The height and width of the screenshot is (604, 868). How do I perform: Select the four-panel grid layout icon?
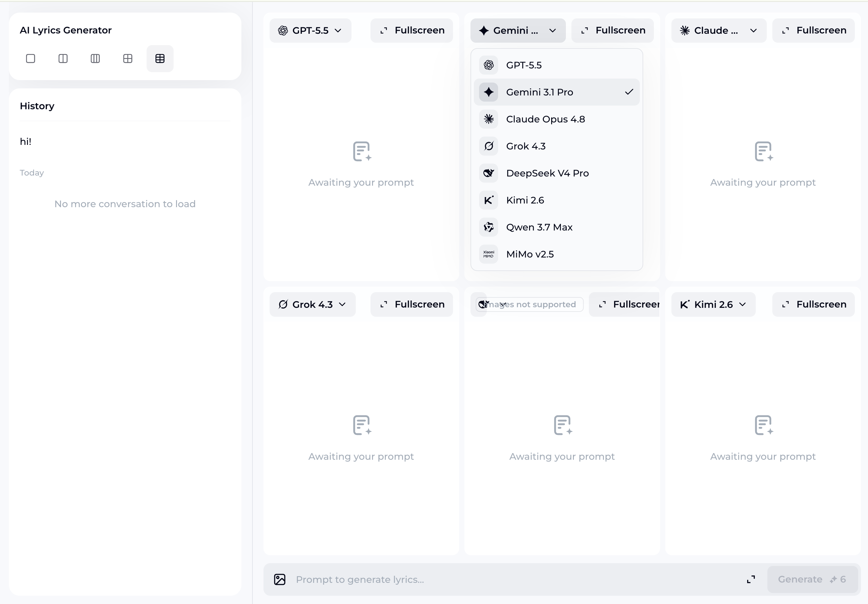coord(128,59)
